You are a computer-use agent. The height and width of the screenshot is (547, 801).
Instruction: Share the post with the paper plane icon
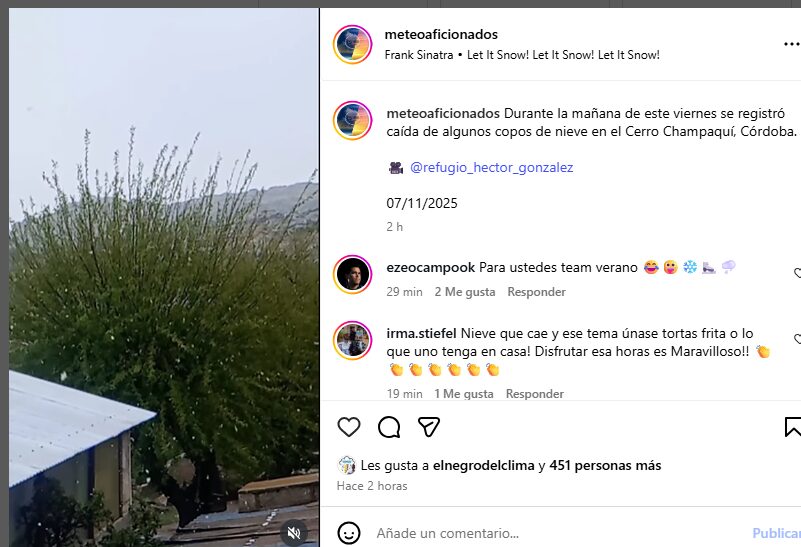click(429, 427)
